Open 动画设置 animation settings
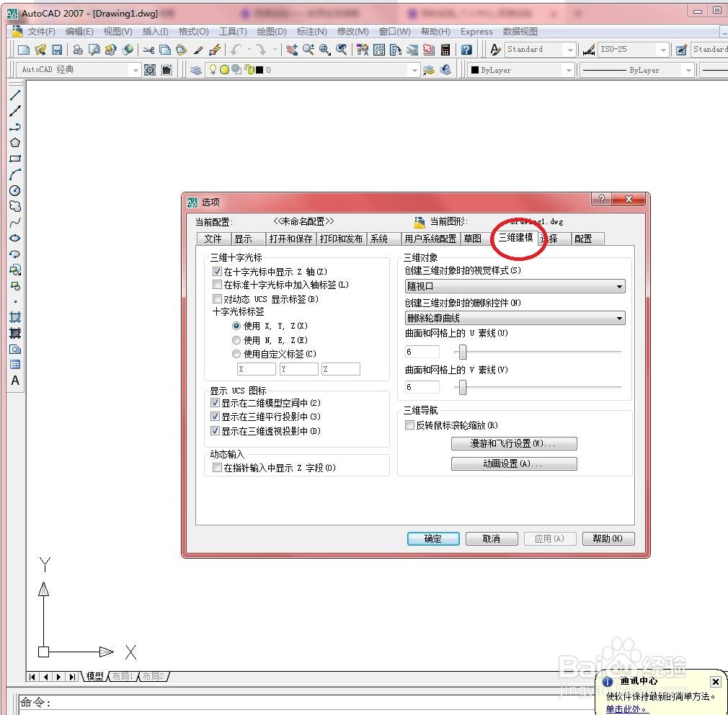Image resolution: width=728 pixels, height=715 pixels. point(514,464)
